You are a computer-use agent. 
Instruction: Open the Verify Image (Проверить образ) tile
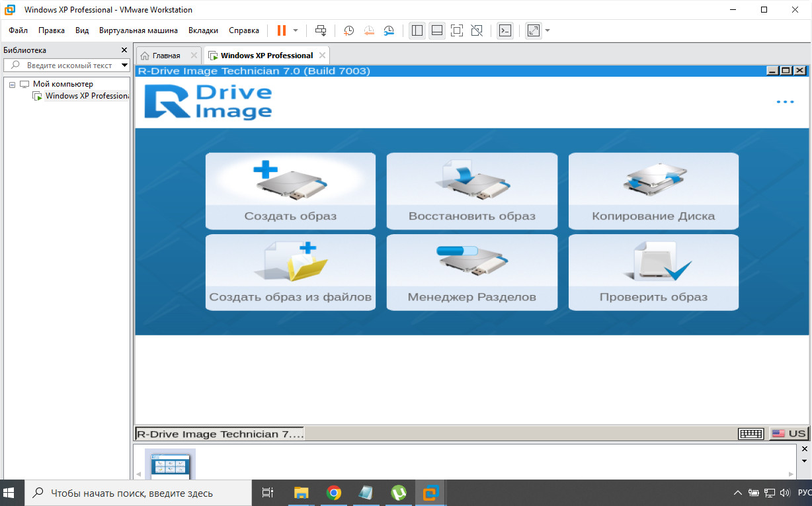653,273
